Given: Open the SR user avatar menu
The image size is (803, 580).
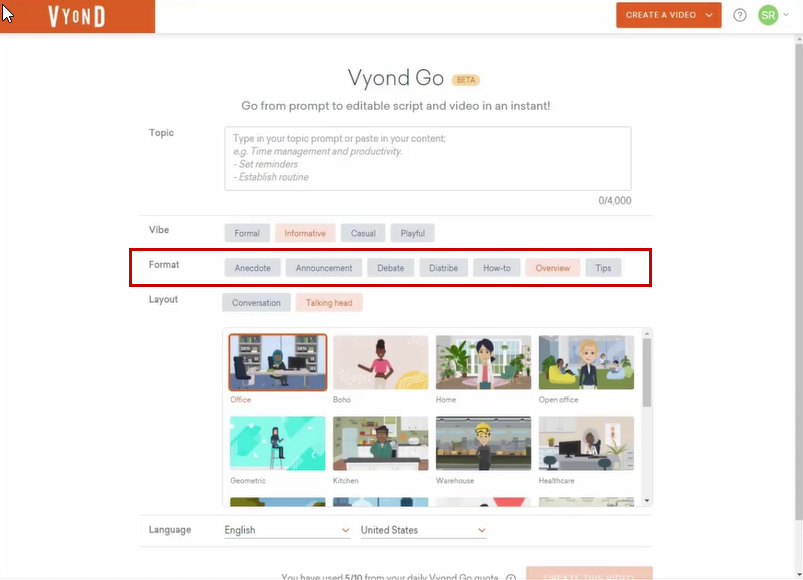Looking at the screenshot, I should [x=768, y=15].
